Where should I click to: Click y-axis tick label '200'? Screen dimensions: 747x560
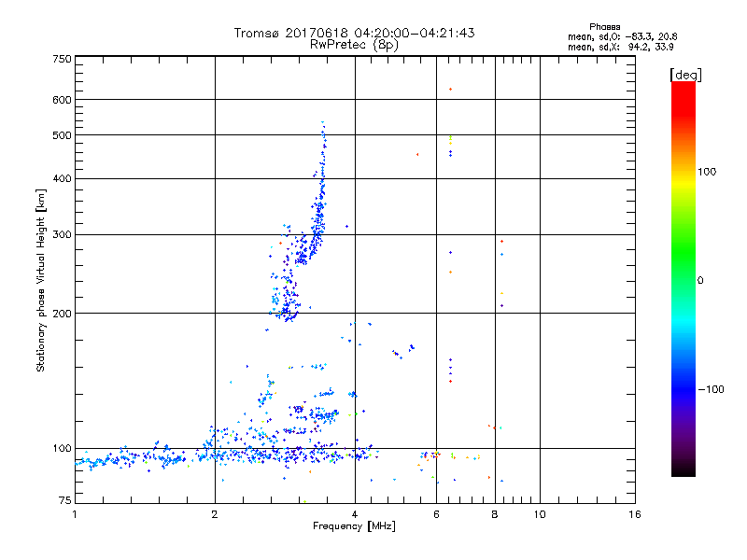63,314
